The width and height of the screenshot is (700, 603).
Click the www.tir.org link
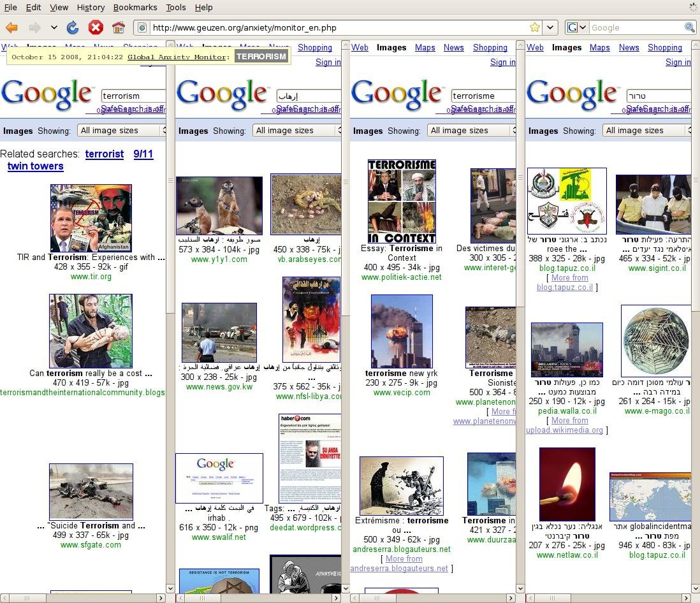pyautogui.click(x=91, y=277)
